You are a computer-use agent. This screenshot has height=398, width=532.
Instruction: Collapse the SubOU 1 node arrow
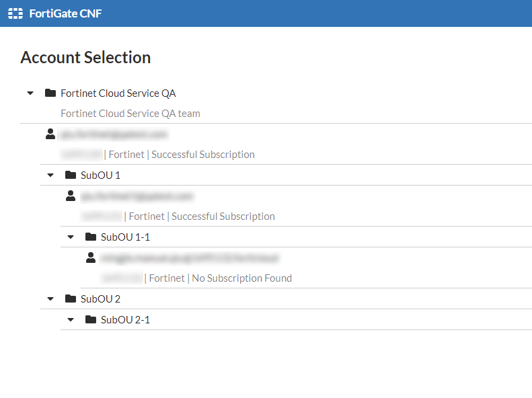[x=50, y=175]
